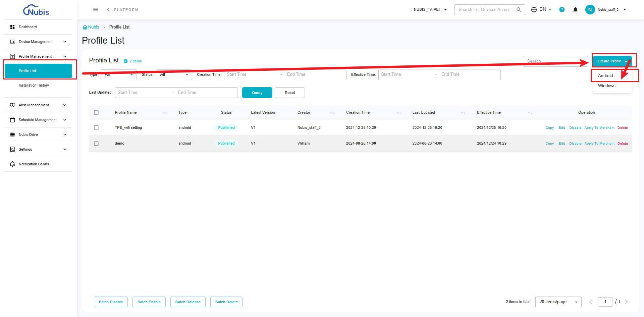Click Delete for TPE_wifi setting
The width and height of the screenshot is (644, 317).
pos(623,128)
